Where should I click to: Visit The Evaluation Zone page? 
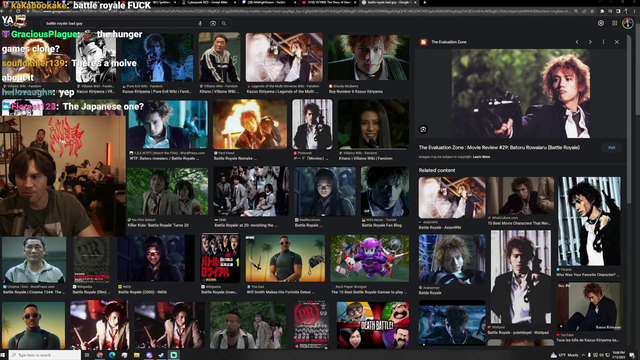tap(611, 147)
